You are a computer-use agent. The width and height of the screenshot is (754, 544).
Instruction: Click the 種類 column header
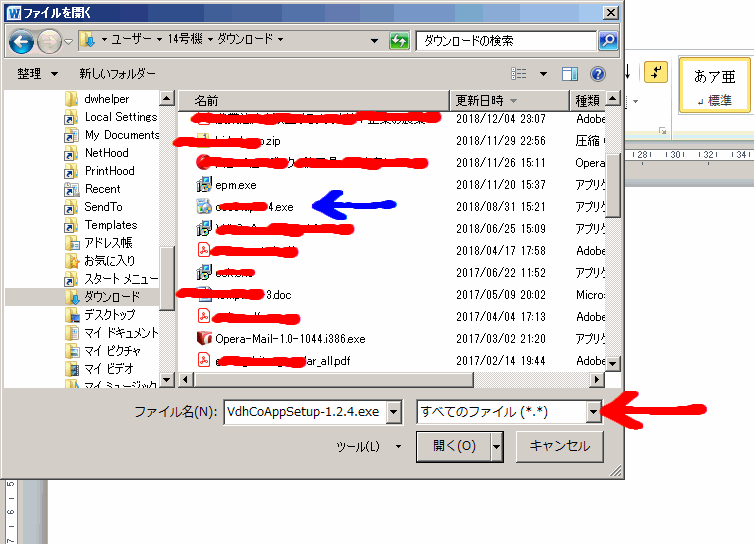click(x=588, y=101)
